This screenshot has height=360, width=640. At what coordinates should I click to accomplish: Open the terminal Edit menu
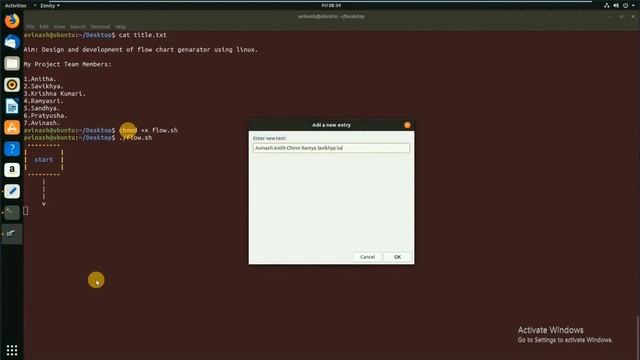[x=44, y=27]
